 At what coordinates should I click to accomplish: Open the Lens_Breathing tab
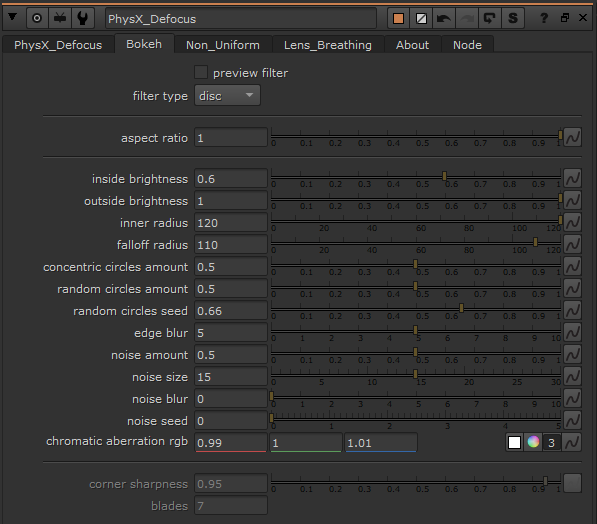pyautogui.click(x=328, y=45)
